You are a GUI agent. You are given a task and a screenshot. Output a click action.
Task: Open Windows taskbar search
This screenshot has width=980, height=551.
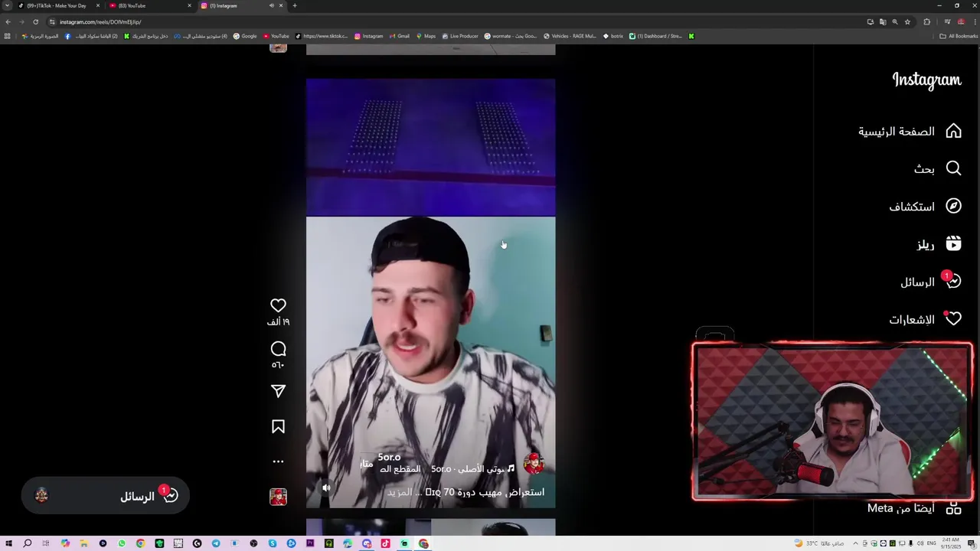click(x=27, y=543)
